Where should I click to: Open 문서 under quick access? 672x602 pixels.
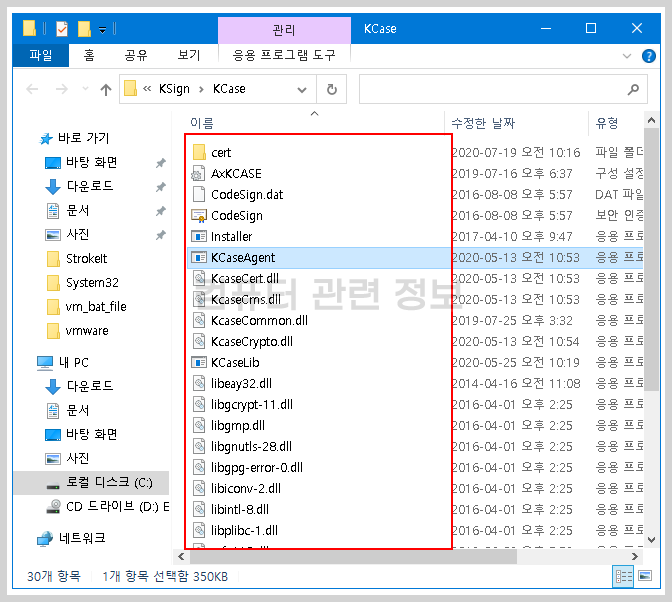[78, 210]
